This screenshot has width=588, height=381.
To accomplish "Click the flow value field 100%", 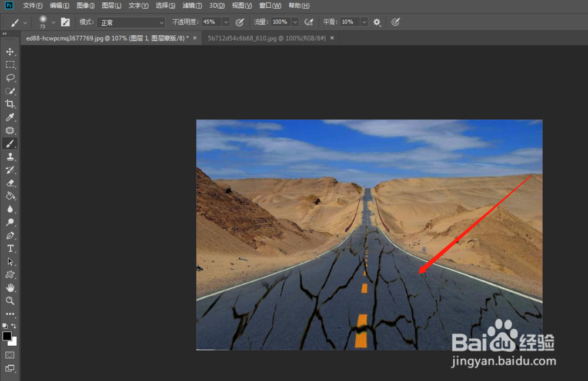I will click(x=281, y=22).
